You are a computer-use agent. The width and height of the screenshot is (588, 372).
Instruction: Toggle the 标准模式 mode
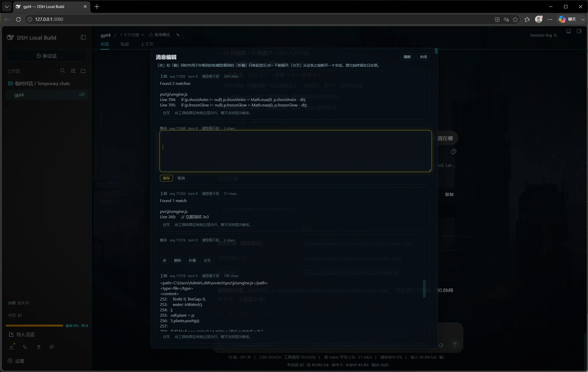point(159,35)
